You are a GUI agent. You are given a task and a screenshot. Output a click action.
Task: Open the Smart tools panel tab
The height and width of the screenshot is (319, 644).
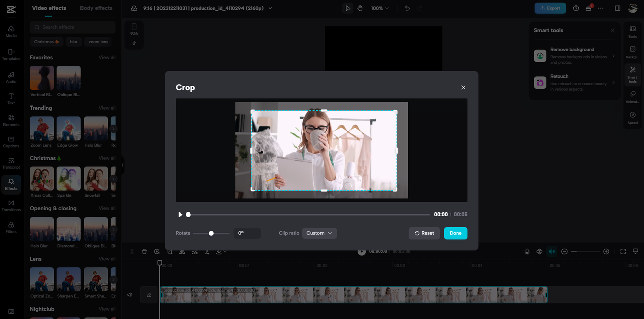point(633,74)
